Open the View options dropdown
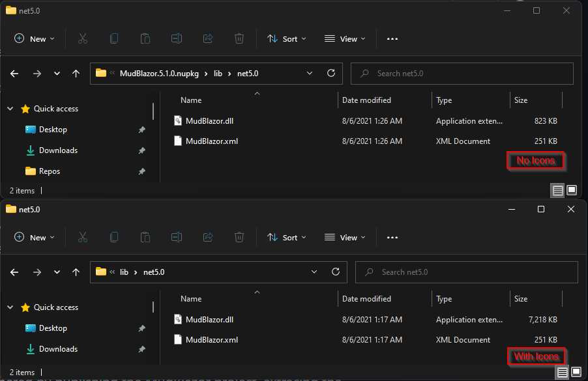The image size is (588, 381). point(344,38)
